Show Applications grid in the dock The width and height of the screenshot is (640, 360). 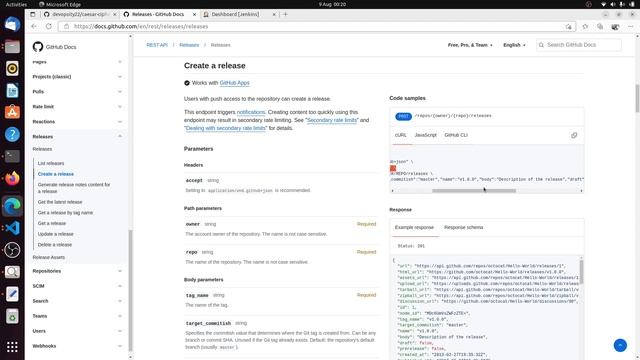[12, 347]
